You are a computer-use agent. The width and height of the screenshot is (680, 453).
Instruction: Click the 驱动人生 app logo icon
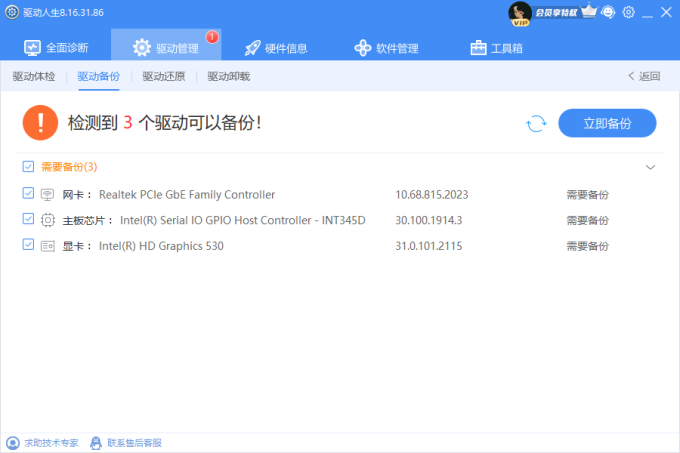[x=12, y=12]
